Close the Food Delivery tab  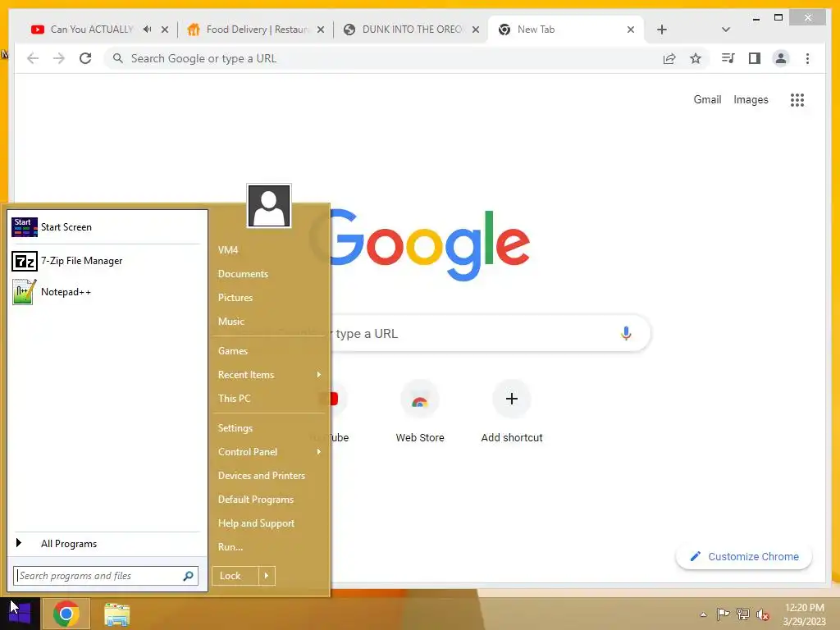click(x=321, y=30)
